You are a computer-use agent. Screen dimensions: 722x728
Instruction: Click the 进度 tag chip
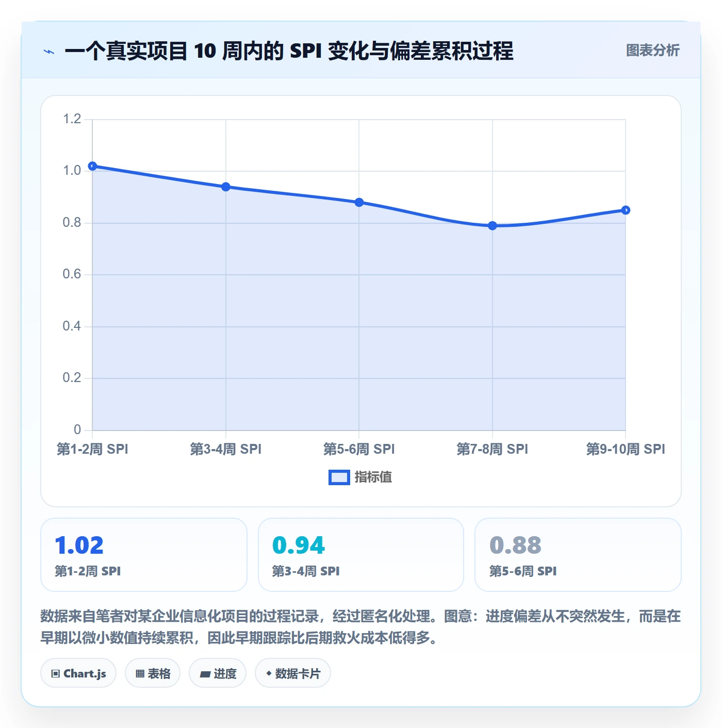[218, 673]
